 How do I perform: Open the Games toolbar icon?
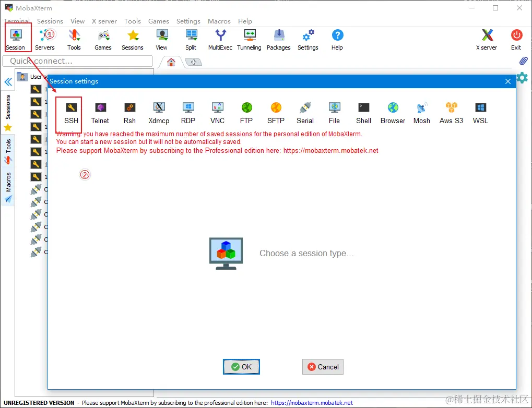click(x=103, y=40)
